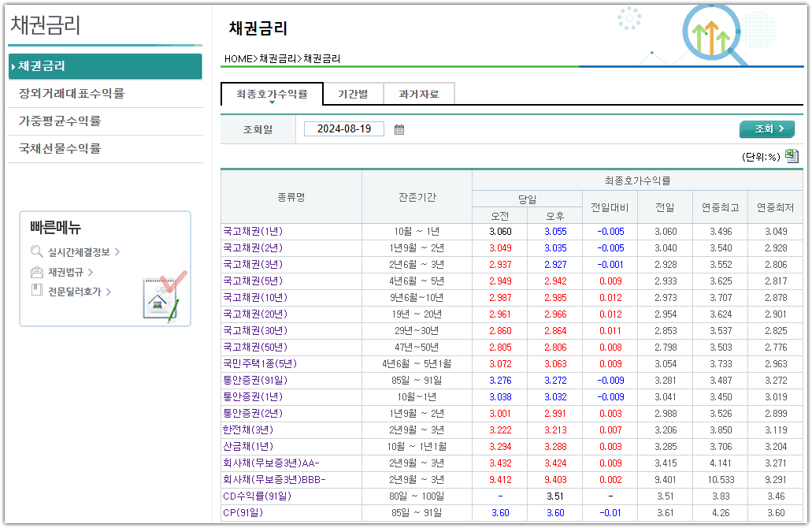Click the arrow inside the 조회 button

(x=782, y=128)
